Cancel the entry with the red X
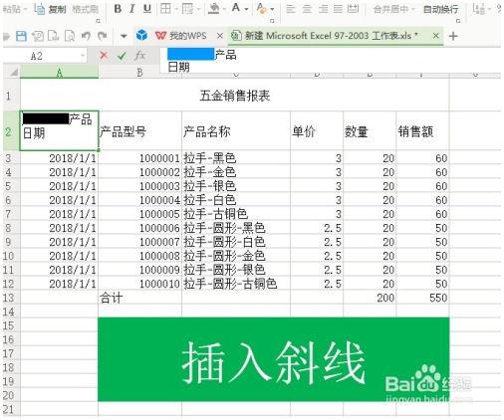Viewport: 504px width, 420px height. pos(104,56)
